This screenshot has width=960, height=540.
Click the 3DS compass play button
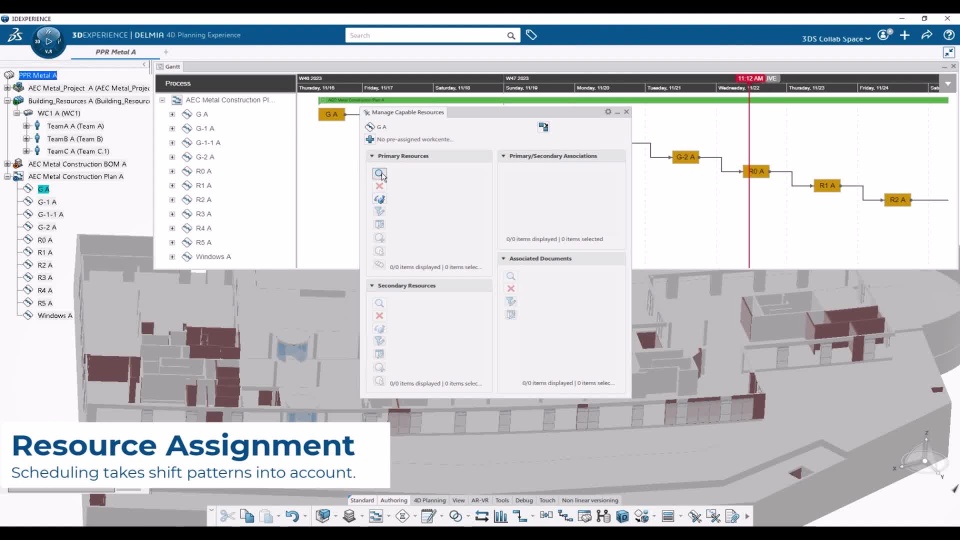[49, 40]
